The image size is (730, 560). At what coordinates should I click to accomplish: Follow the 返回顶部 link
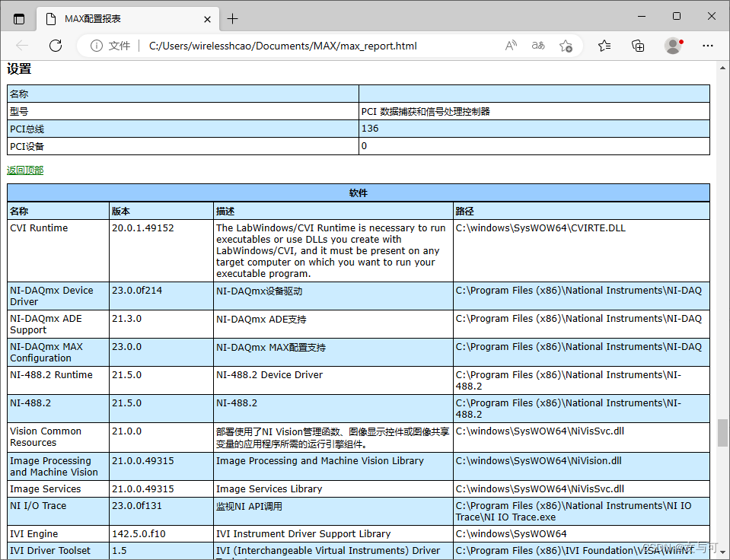25,170
